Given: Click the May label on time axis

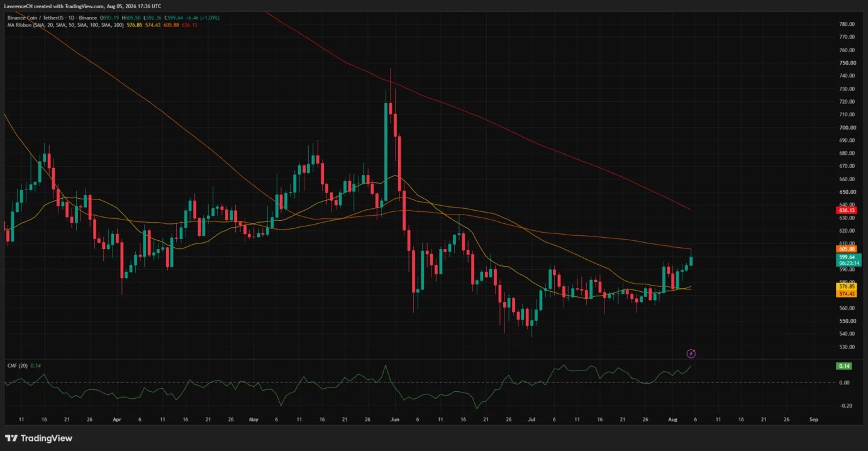Looking at the screenshot, I should point(253,419).
